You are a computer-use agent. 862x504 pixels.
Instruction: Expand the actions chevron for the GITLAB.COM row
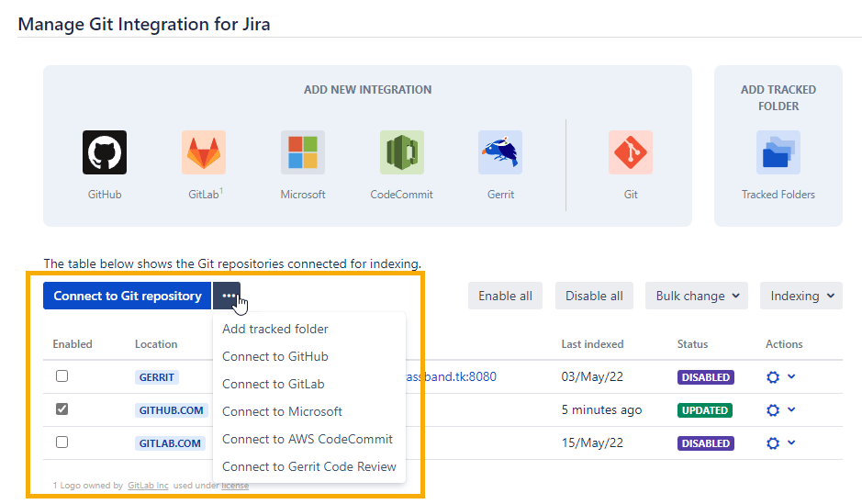(791, 442)
